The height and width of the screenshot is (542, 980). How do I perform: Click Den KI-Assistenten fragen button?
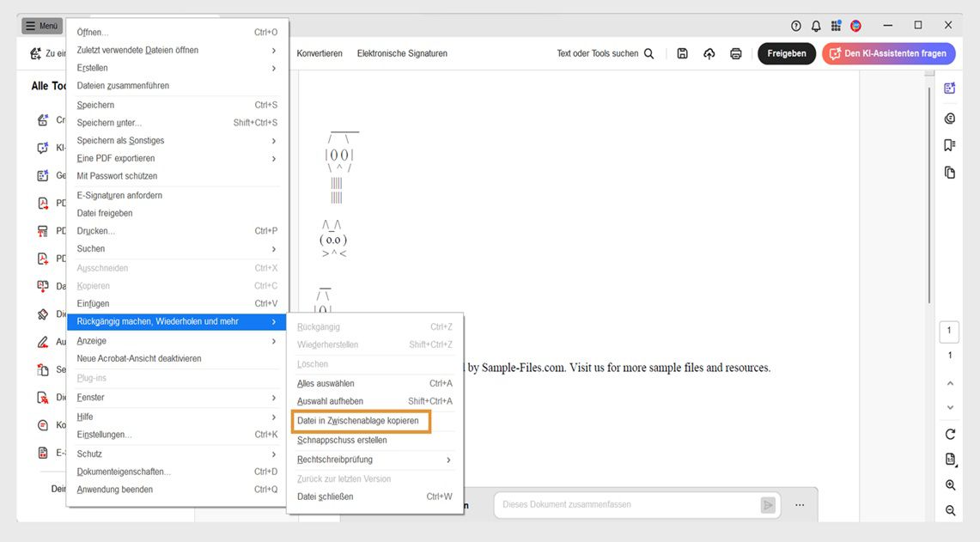click(888, 54)
